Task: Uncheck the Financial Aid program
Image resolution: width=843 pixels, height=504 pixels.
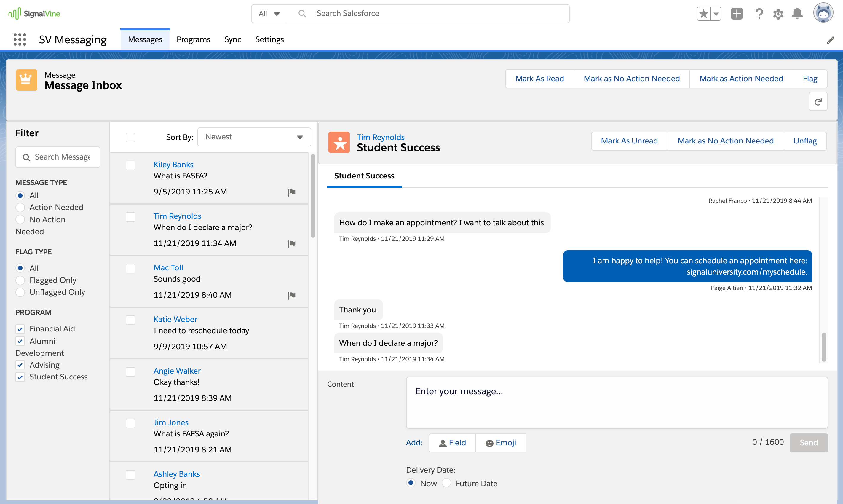Action: (x=20, y=329)
